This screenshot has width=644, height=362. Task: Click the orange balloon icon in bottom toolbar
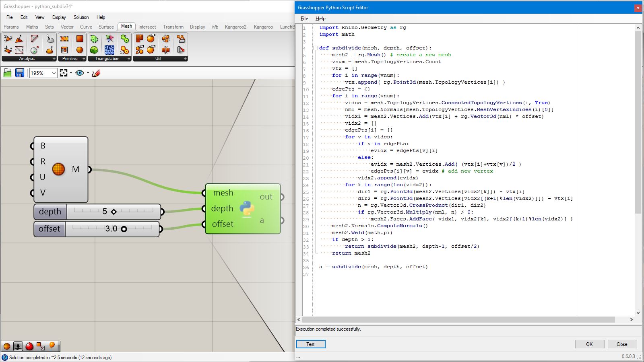click(x=52, y=346)
